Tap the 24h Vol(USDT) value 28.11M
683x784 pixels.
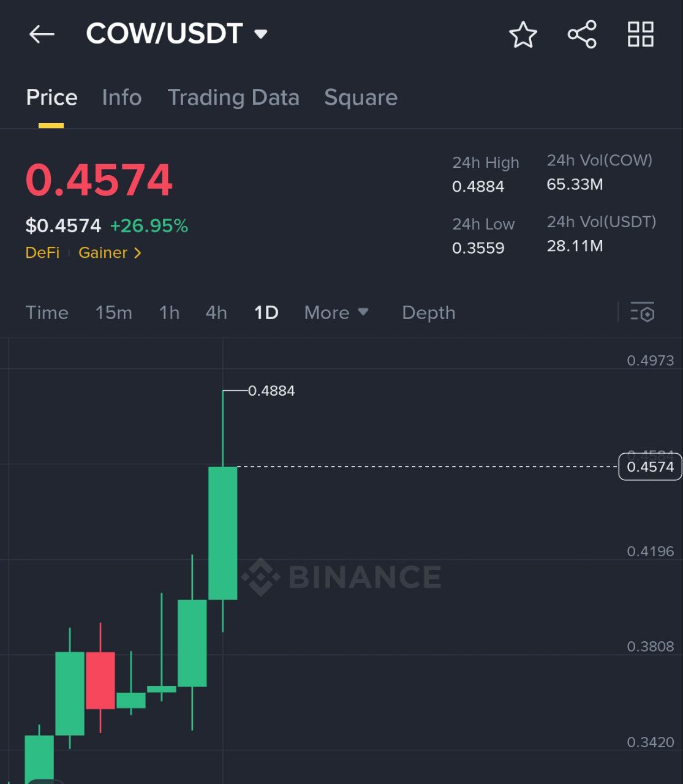click(575, 246)
